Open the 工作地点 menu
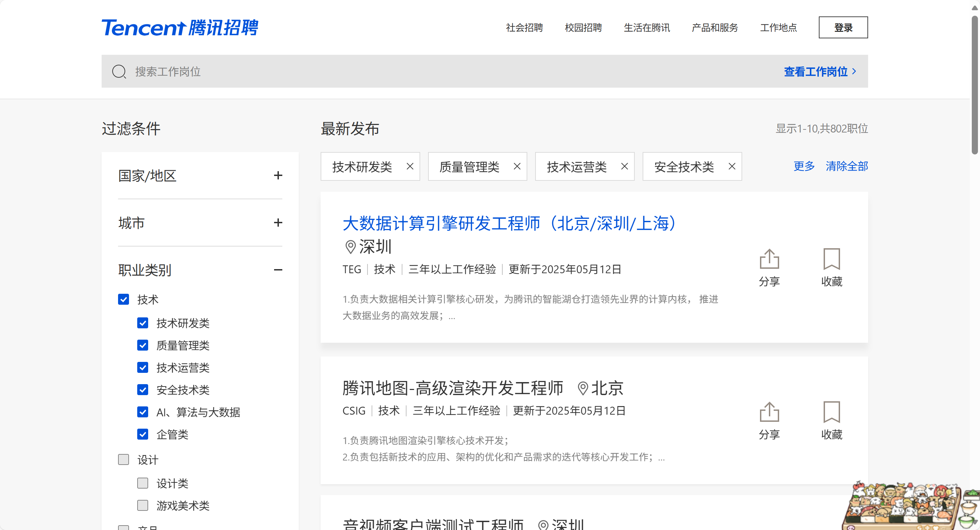 [x=778, y=27]
